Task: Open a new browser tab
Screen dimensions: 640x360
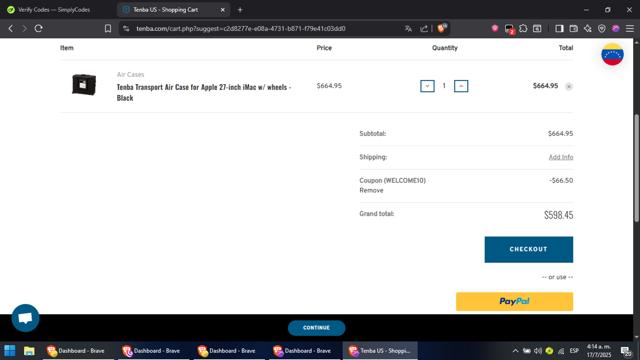Action: (x=240, y=9)
